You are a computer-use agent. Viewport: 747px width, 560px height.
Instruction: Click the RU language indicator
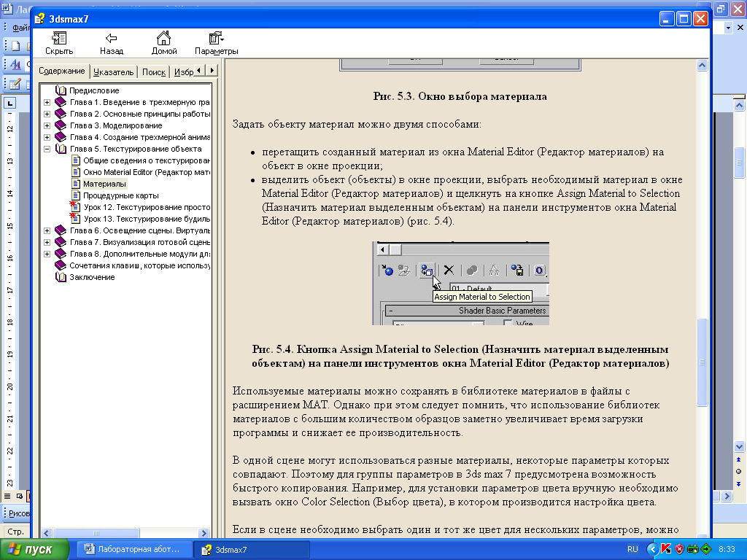pos(632,549)
